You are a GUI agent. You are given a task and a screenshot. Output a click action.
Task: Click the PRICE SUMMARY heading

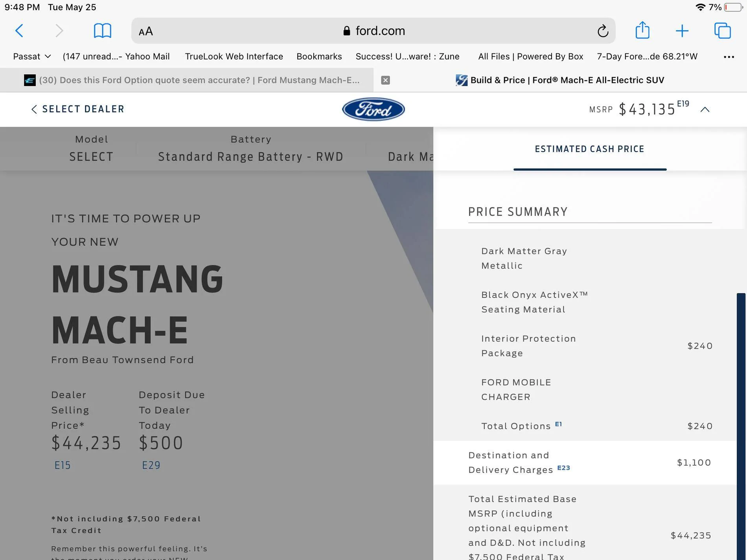pyautogui.click(x=518, y=212)
